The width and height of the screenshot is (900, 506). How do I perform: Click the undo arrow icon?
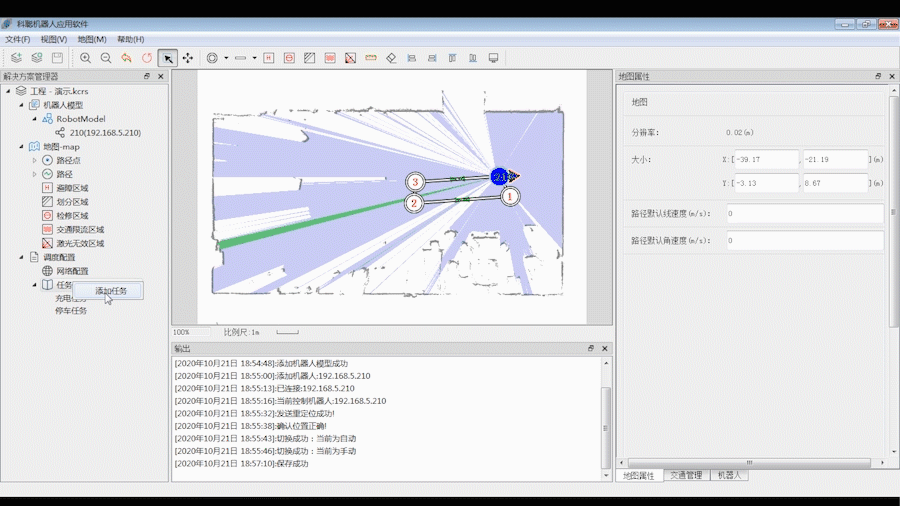click(126, 58)
